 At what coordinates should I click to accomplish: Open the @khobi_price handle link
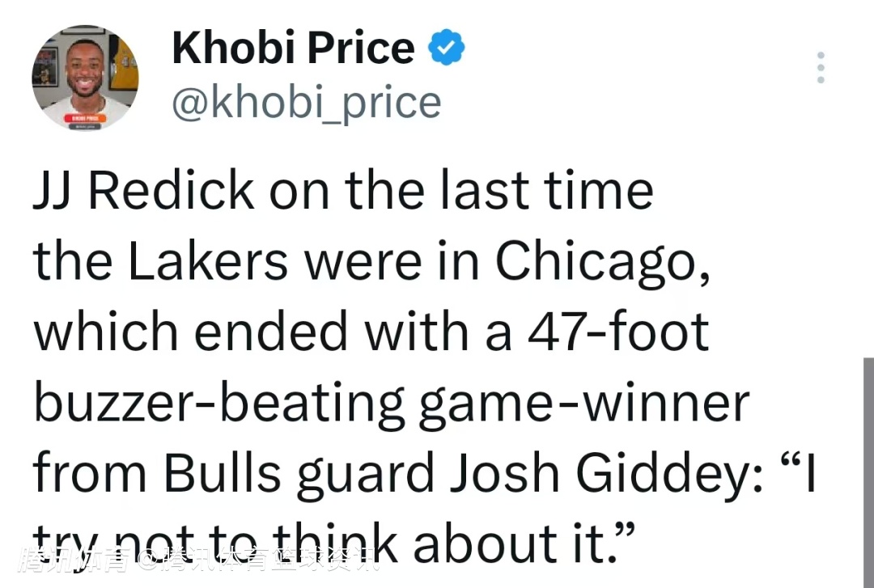(307, 103)
